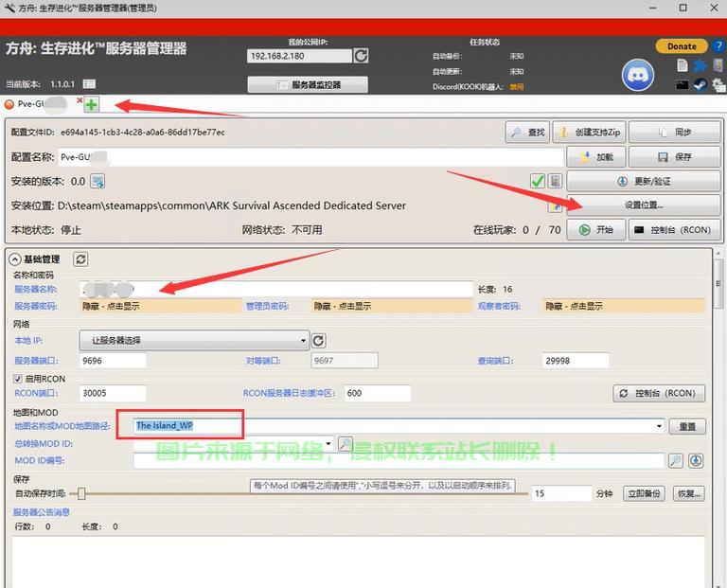Click refresh icon beside 基础管理
727x588 pixels.
(80, 259)
